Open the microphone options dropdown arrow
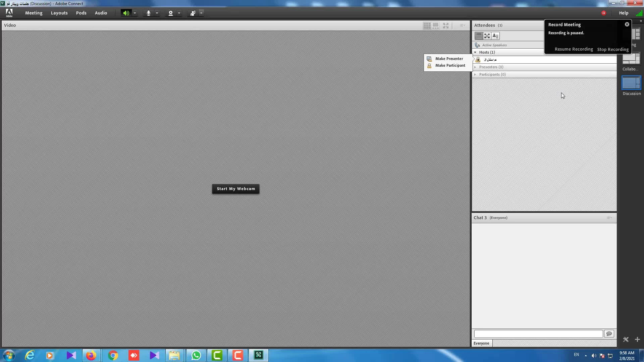Screen dimensions: 644x362 tap(157, 13)
